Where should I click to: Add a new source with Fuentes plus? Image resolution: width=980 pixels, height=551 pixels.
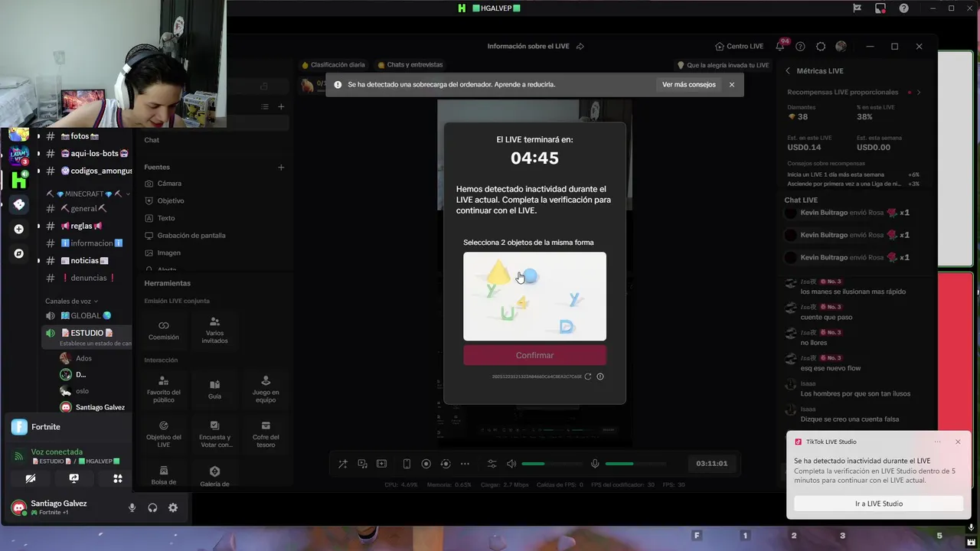click(x=281, y=167)
